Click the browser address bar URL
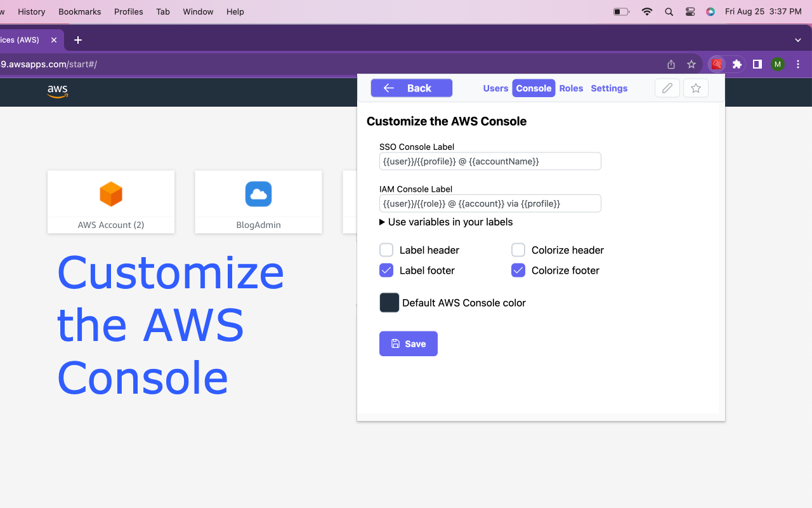Screen dimensions: 812x508 49,64
